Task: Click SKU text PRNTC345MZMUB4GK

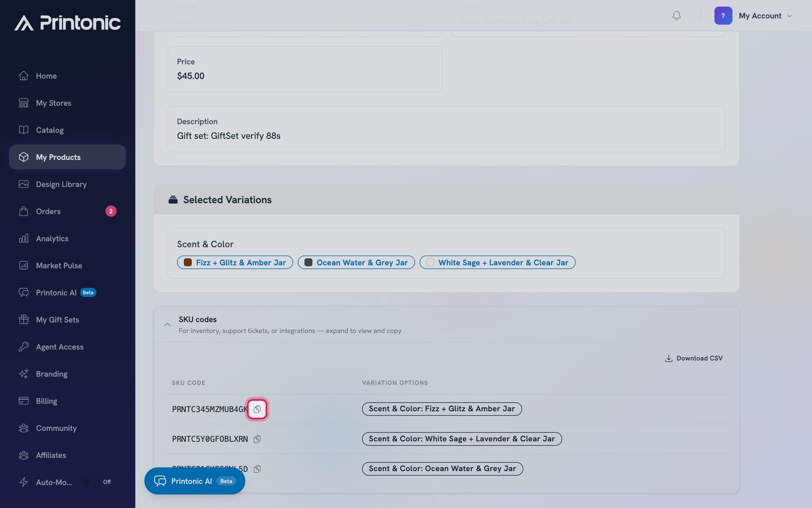Action: (x=210, y=409)
